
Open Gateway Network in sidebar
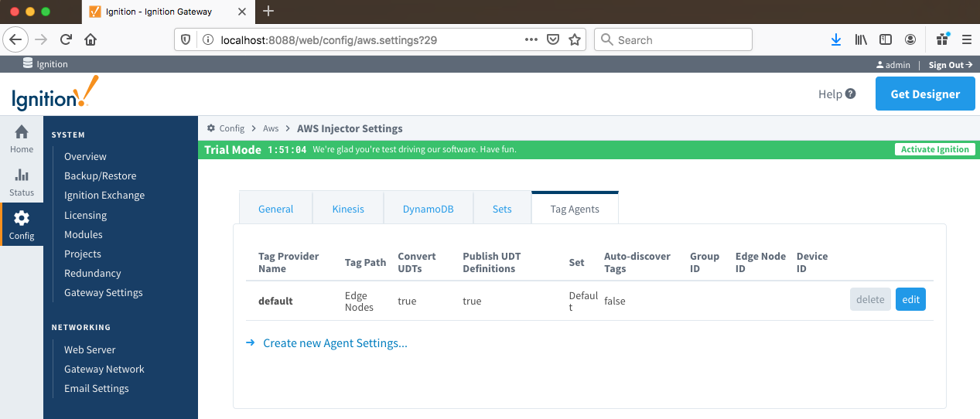point(104,370)
